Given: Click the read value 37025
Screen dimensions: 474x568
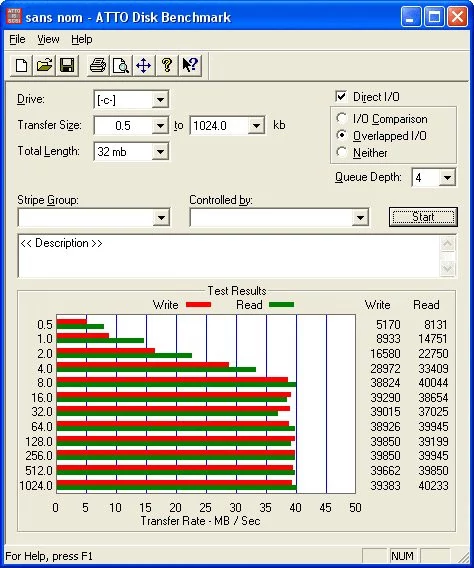Looking at the screenshot, I should [x=433, y=412].
